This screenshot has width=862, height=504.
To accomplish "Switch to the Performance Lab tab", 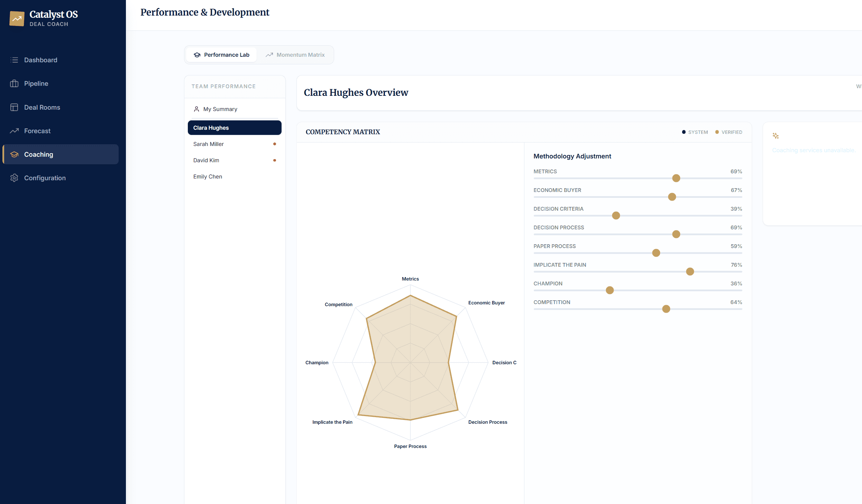I will point(221,55).
